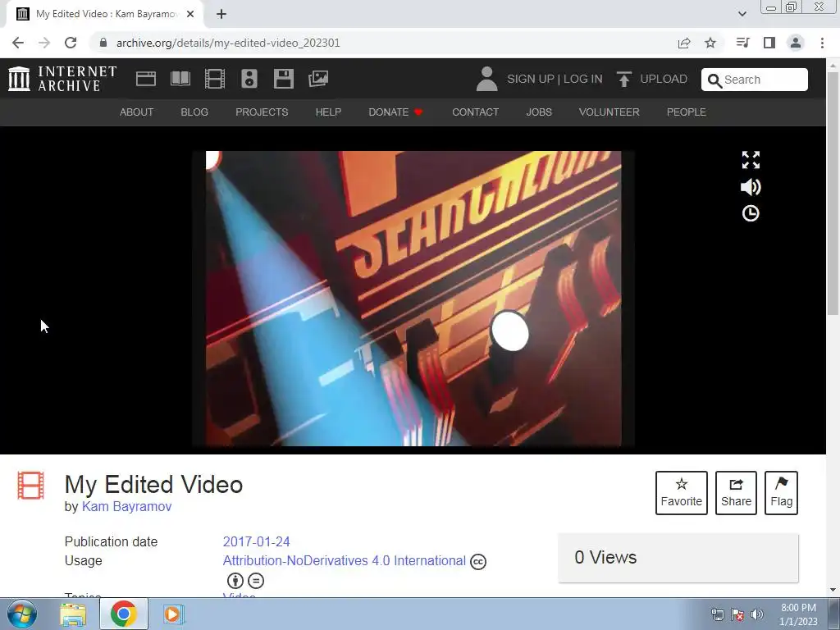
Task: Click the user avatar icon
Action: coord(486,79)
